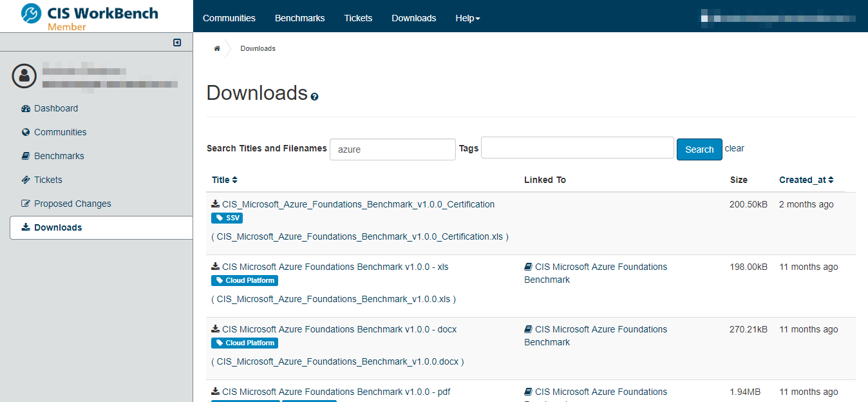The width and height of the screenshot is (868, 402).
Task: Open Downloads in top navigation
Action: [x=414, y=18]
